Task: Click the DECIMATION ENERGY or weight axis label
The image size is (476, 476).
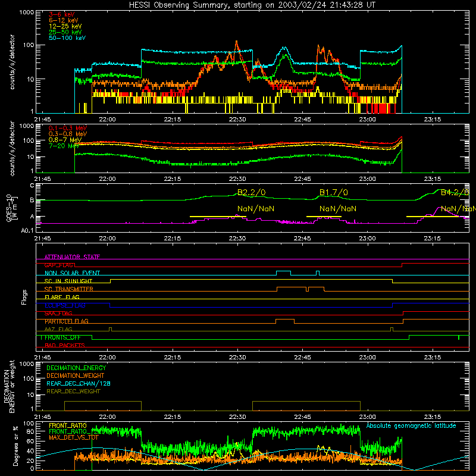Action: point(9,386)
